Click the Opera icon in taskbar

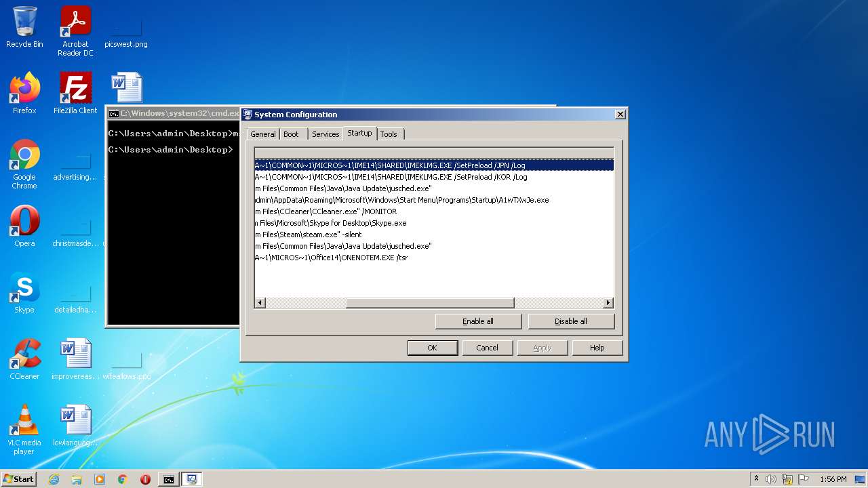pos(145,479)
